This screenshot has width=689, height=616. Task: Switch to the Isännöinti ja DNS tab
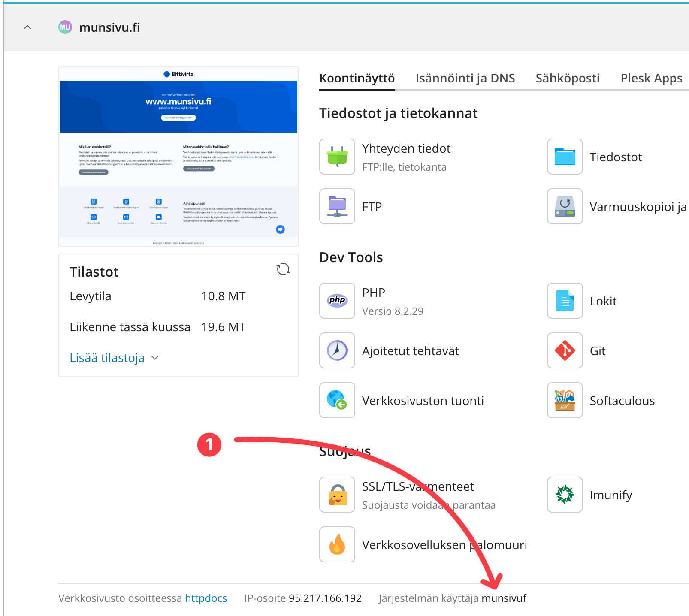tap(465, 78)
